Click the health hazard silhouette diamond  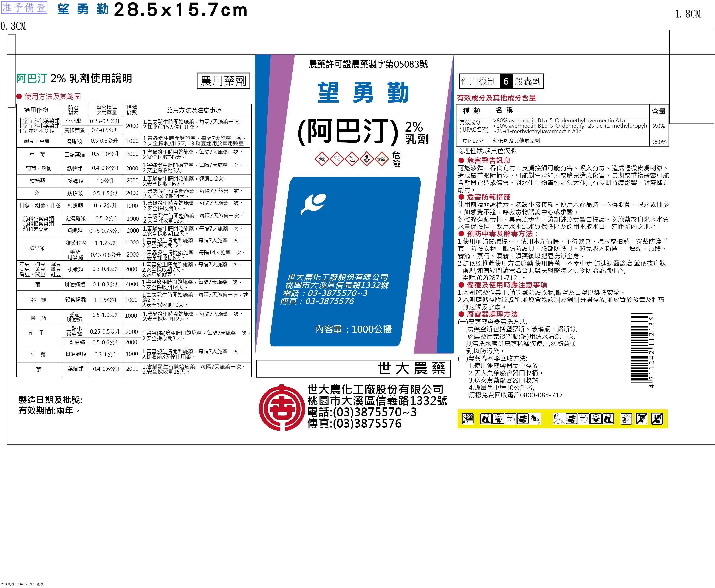tap(367, 159)
